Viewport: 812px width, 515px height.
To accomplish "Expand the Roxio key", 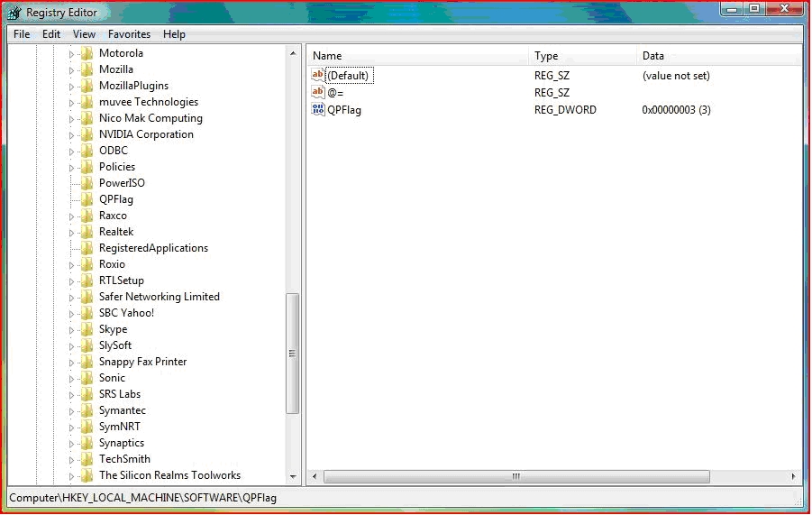I will click(71, 265).
